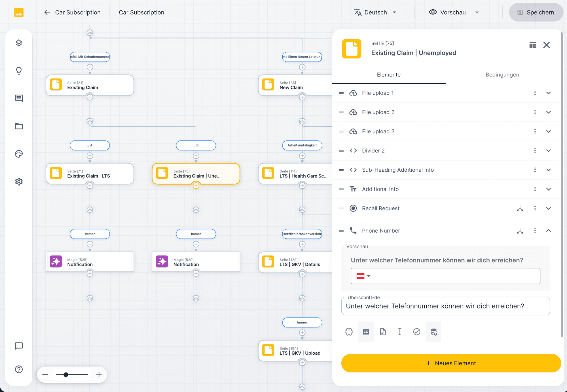Toggle the database visibility icon
This screenshot has width=567, height=392.
[x=434, y=332]
